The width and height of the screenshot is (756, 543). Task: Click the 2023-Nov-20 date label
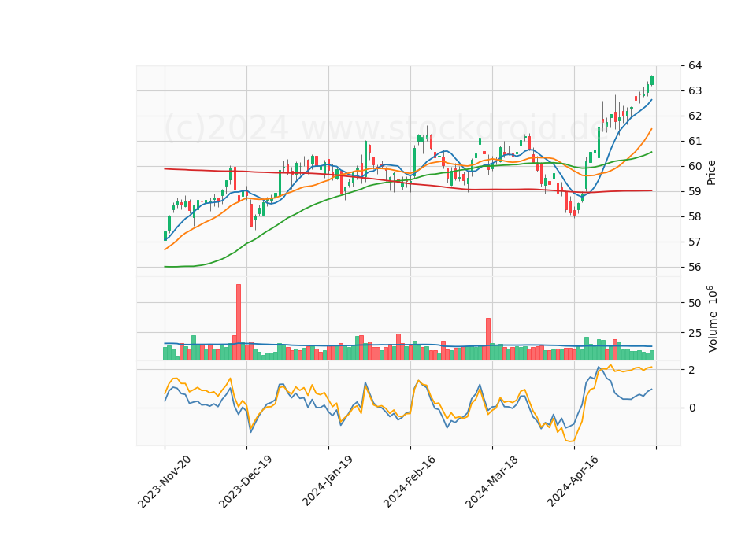pos(165,482)
